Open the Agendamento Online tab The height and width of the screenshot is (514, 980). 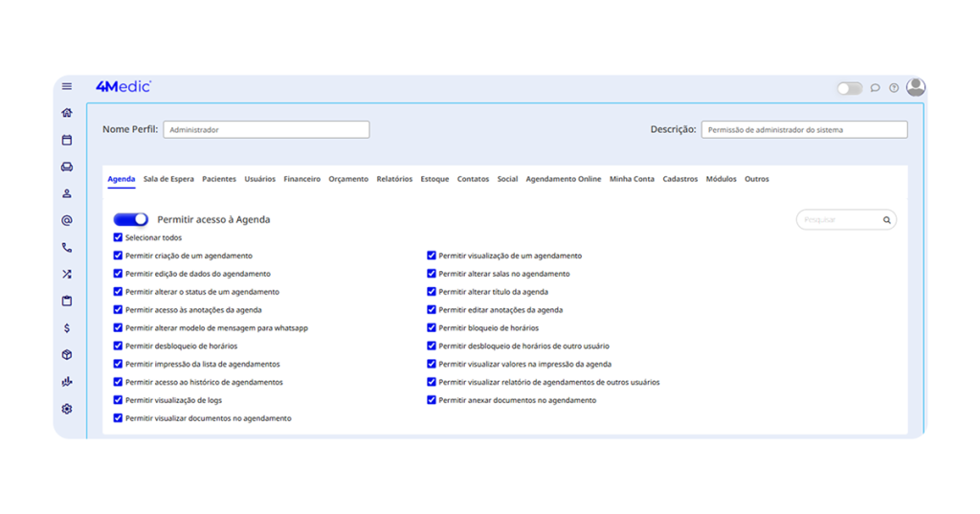coord(564,179)
